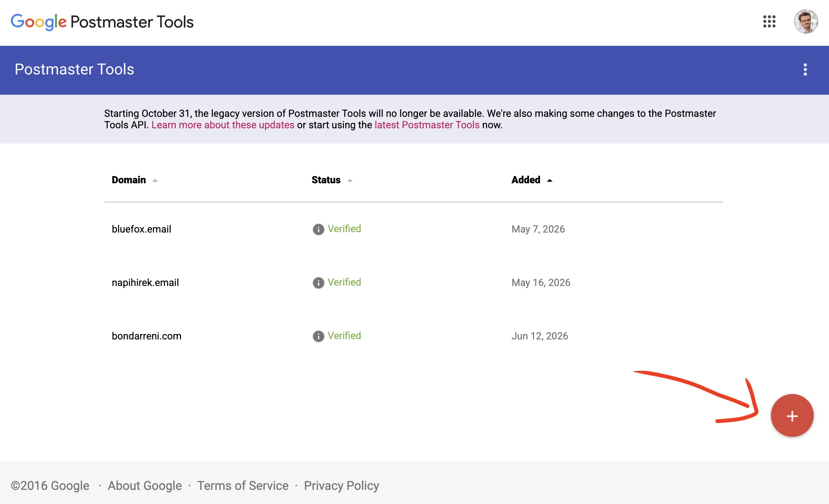Viewport: 829px width, 504px height.
Task: Click the Postmaster Tools title in blue bar
Action: [x=74, y=69]
